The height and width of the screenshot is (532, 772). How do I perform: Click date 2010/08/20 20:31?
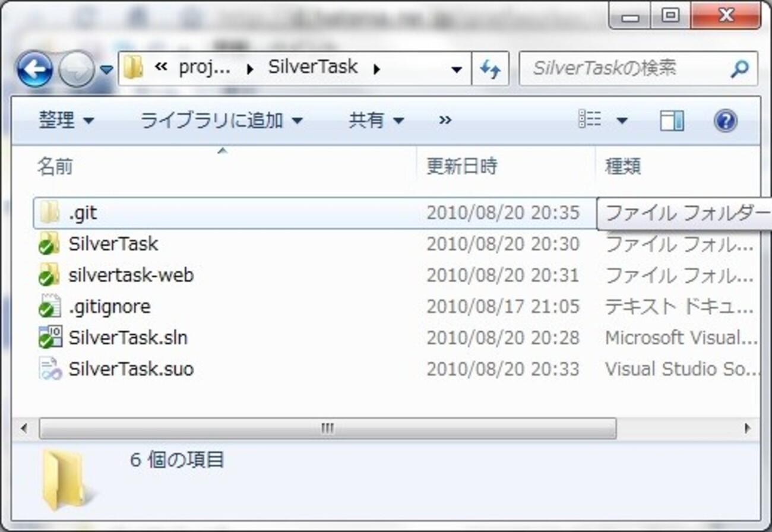coord(502,275)
